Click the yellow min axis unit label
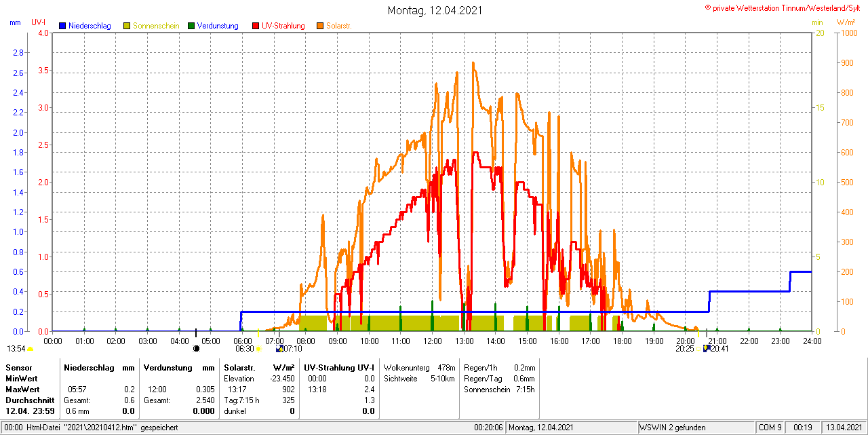This screenshot has height=435, width=868. (x=816, y=22)
